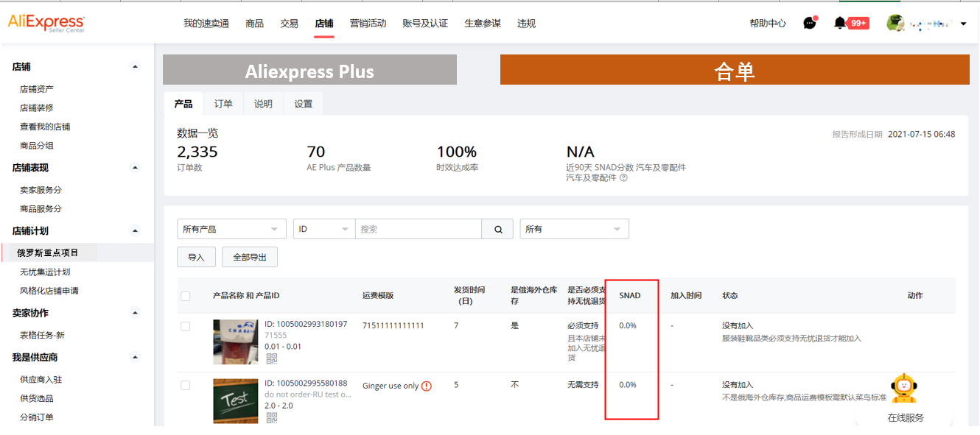Viewport: 980px width, 435px height.
Task: Check the box for product 1005002993180197
Action: pos(186,326)
